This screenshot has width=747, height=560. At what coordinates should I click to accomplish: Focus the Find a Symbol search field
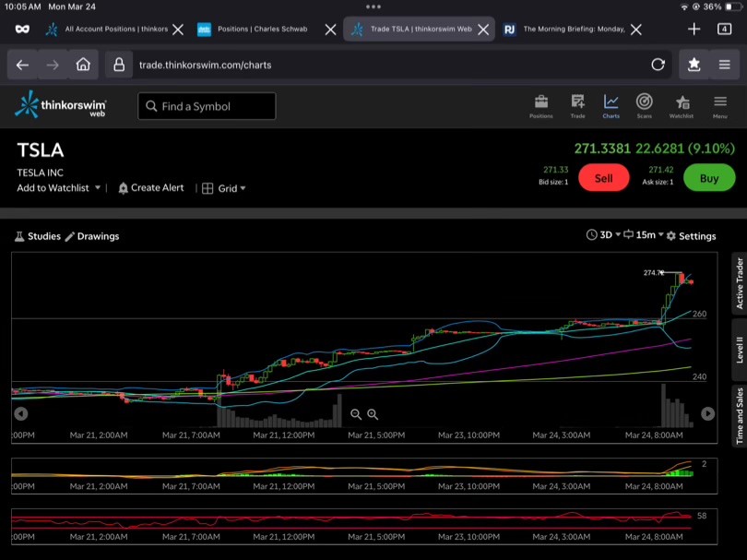click(207, 106)
